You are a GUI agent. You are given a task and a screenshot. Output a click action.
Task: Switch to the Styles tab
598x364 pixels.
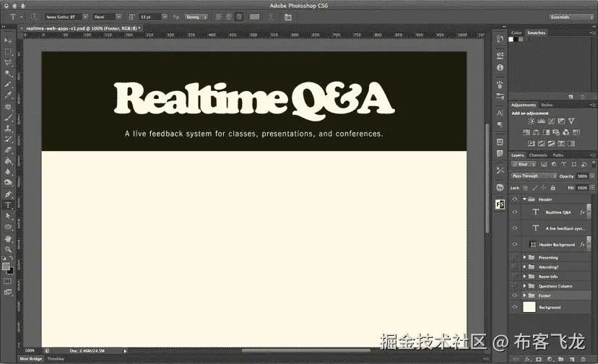tap(547, 105)
